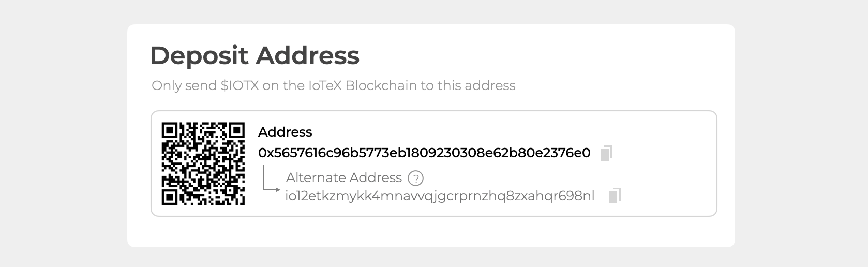868x267 pixels.
Task: Click the bottom-left QR finder square
Action: click(170, 197)
